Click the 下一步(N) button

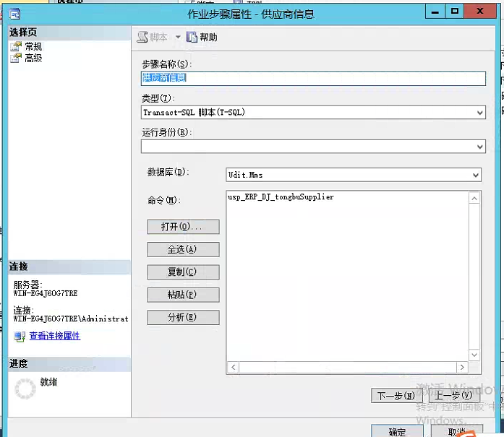[x=396, y=396]
